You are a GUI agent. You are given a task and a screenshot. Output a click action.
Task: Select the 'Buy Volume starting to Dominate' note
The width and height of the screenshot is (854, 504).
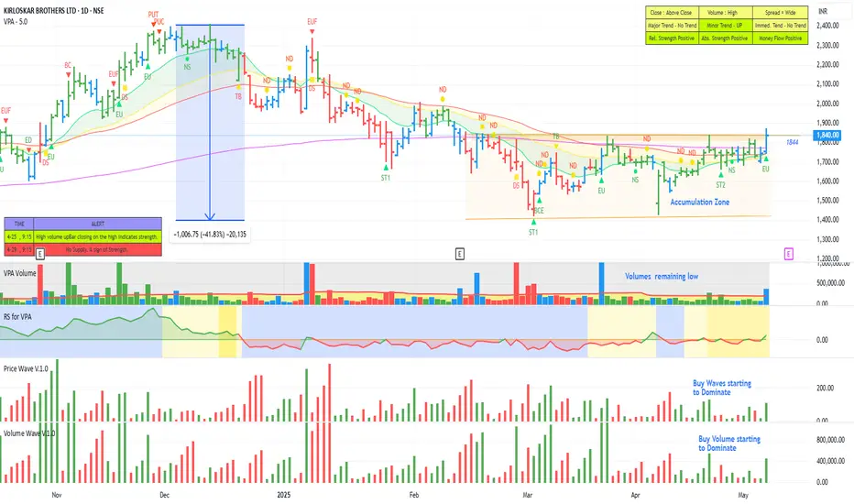(729, 444)
